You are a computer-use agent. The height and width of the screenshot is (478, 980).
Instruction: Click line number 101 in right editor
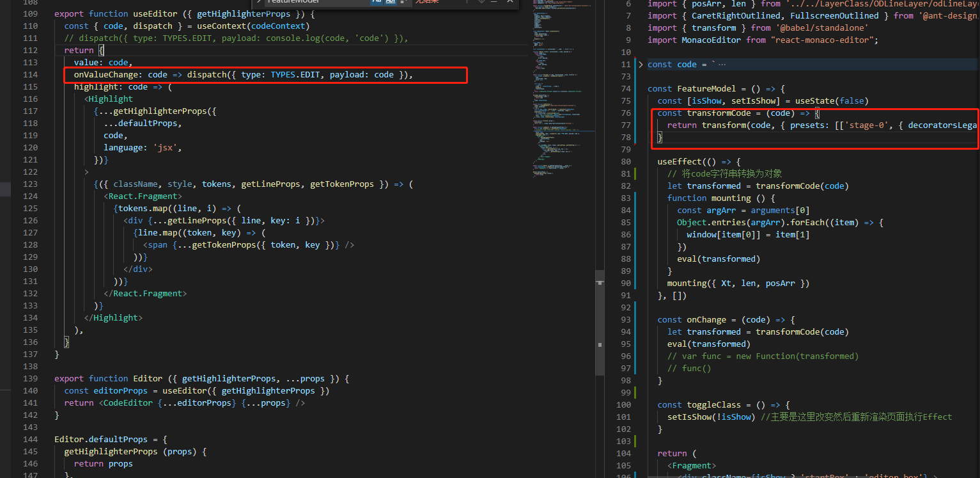[x=624, y=417]
